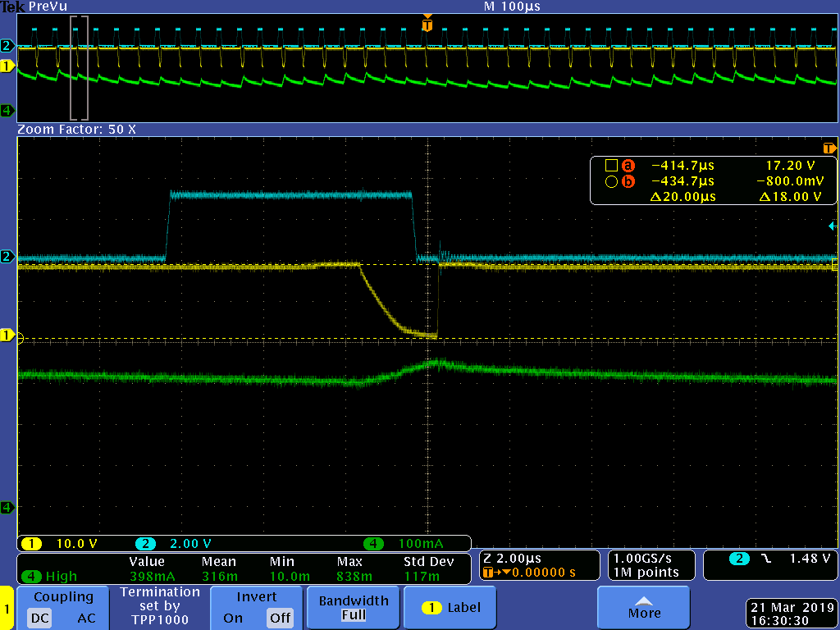Screen dimensions: 840x630
Task: Click measurement Max 838m
Action: click(354, 577)
